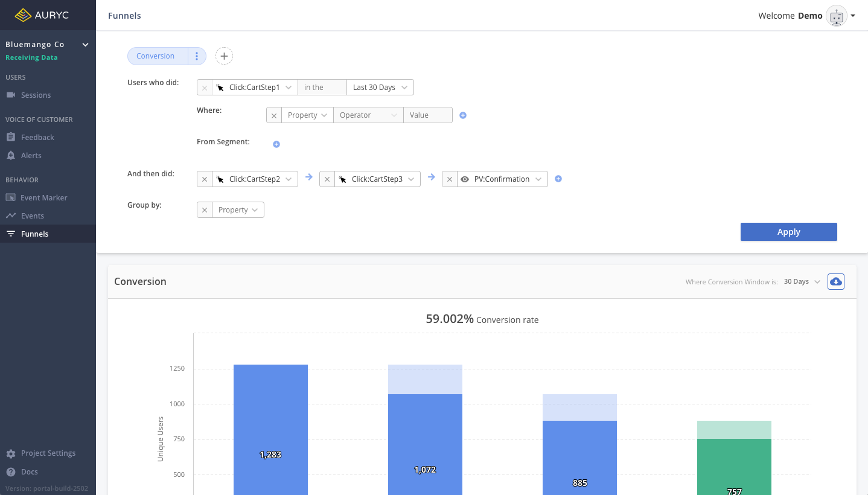Add another funnel step after PV:Confirmation

[x=558, y=179]
